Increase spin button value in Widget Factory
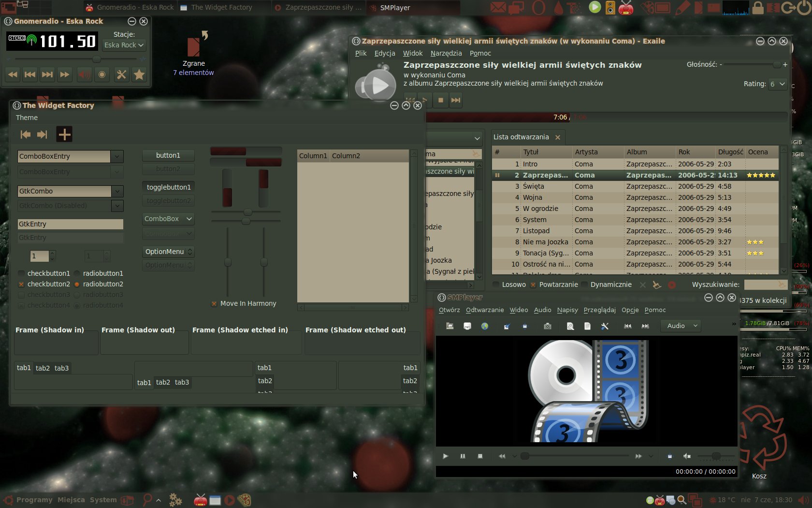812x508 pixels. click(52, 253)
